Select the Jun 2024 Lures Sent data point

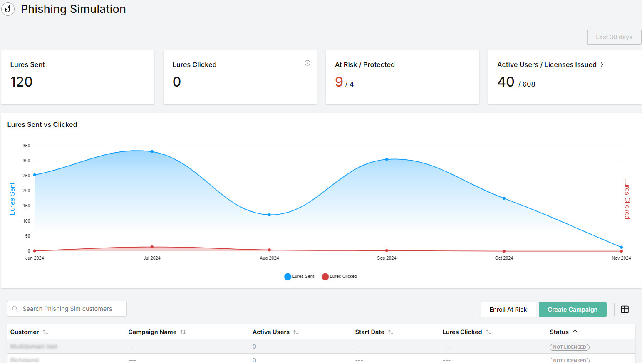[35, 175]
